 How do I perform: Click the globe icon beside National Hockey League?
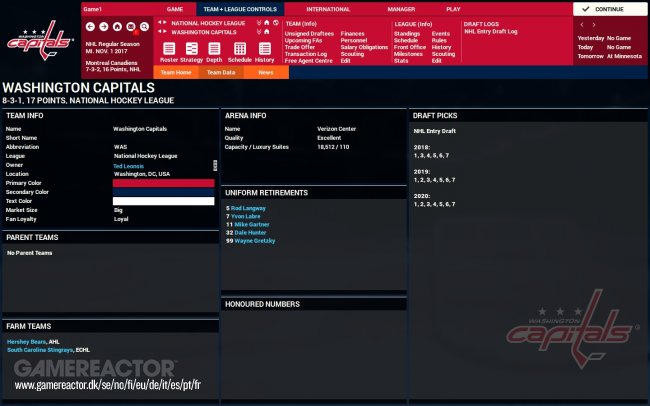pyautogui.click(x=276, y=23)
